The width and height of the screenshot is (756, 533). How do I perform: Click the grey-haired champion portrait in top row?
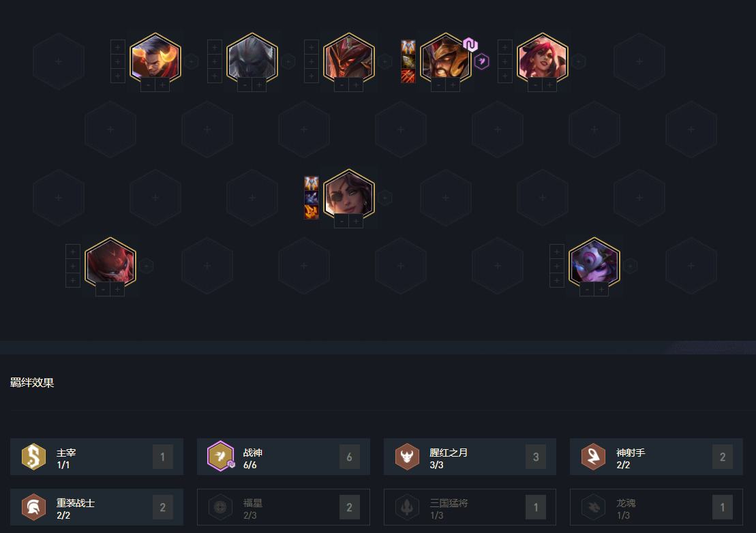[x=252, y=60]
